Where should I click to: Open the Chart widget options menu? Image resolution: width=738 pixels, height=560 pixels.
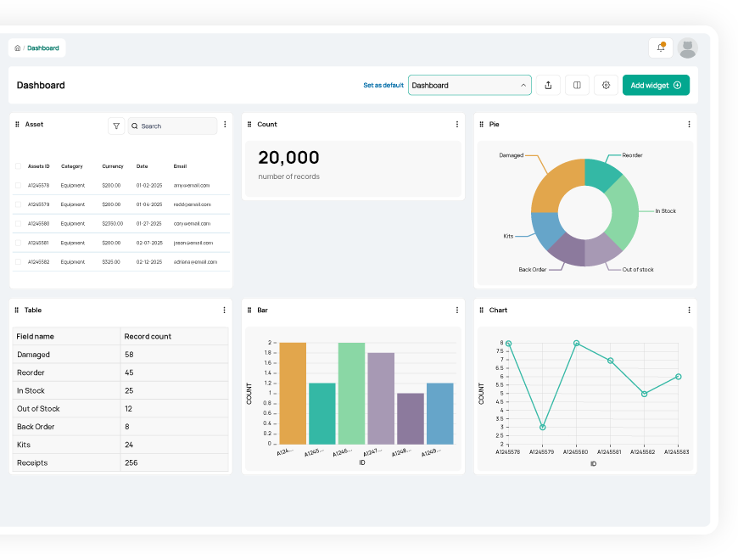(689, 311)
